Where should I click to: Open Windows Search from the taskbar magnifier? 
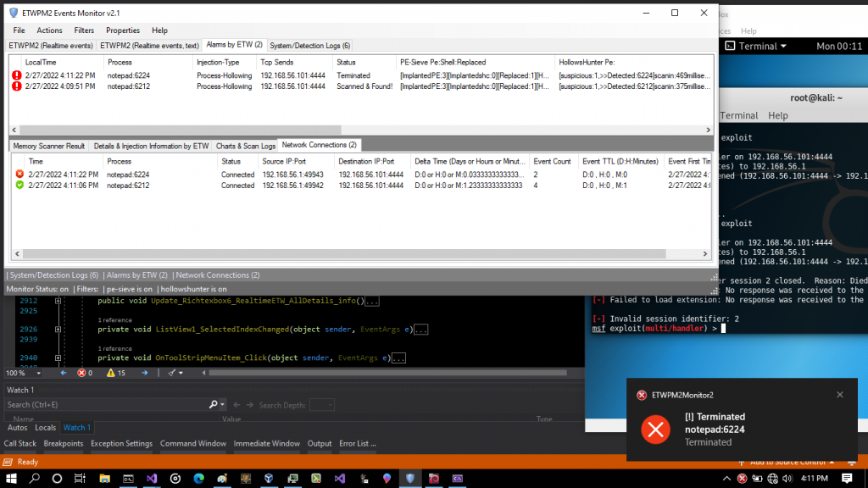(36, 479)
